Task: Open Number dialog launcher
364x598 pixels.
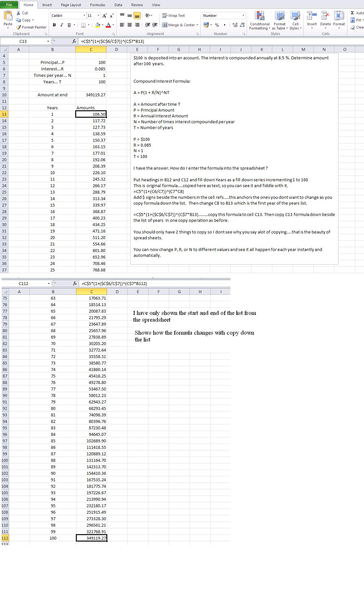Action: [x=244, y=34]
